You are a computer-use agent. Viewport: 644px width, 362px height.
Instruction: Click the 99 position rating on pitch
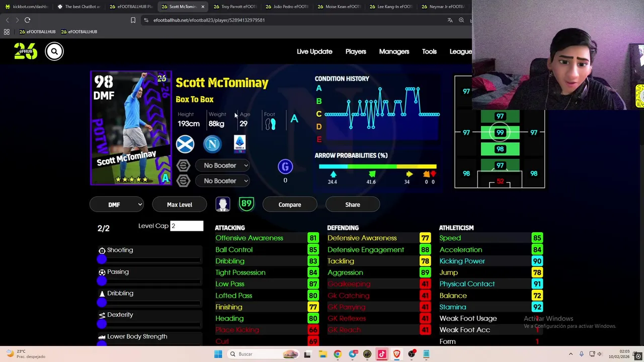[500, 133]
